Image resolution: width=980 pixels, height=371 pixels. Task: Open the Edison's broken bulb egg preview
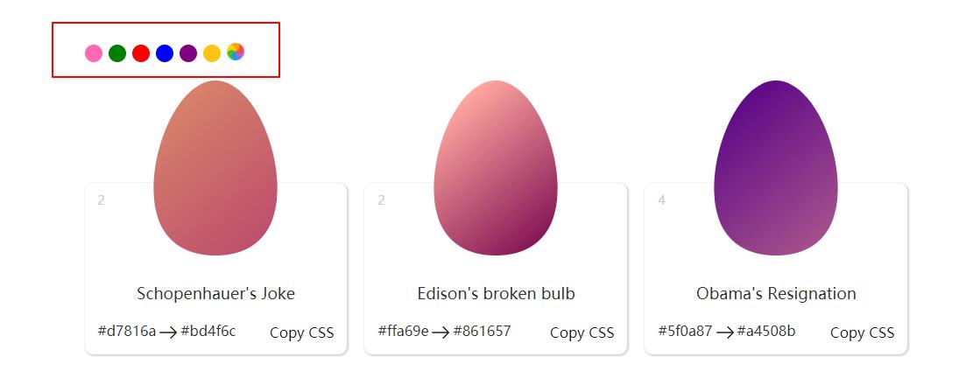[496, 168]
